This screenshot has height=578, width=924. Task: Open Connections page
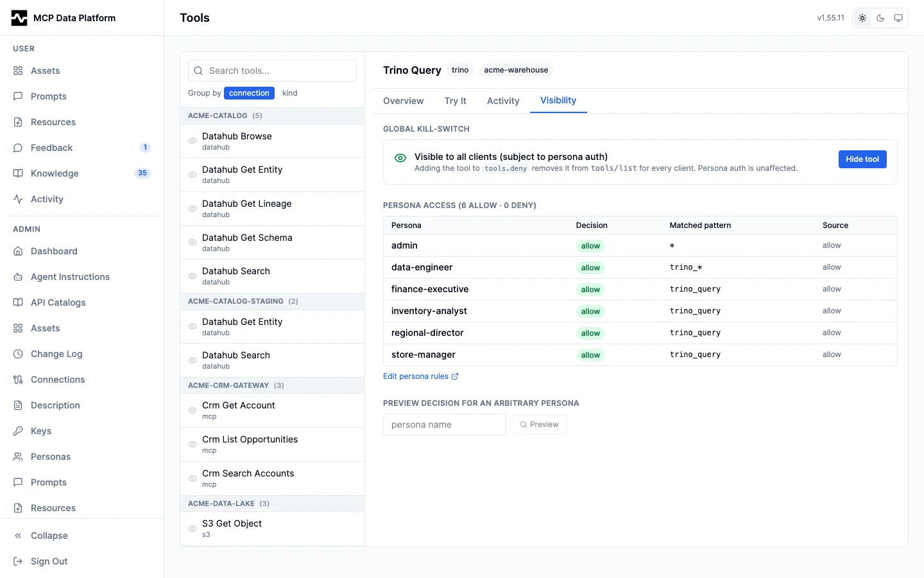[81, 380]
